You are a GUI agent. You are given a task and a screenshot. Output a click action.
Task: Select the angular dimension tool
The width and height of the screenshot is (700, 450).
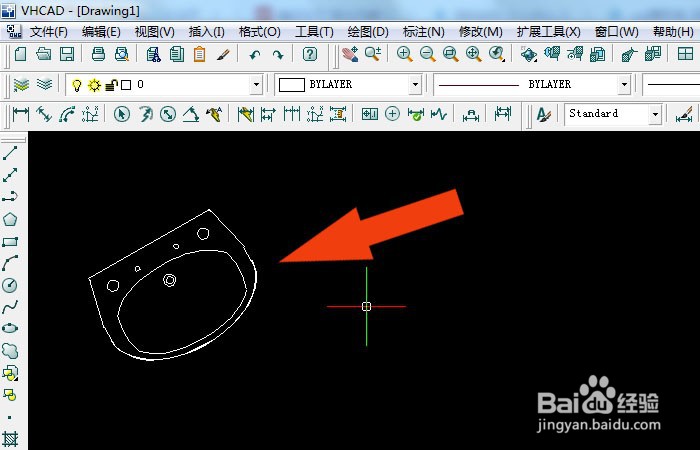191,114
